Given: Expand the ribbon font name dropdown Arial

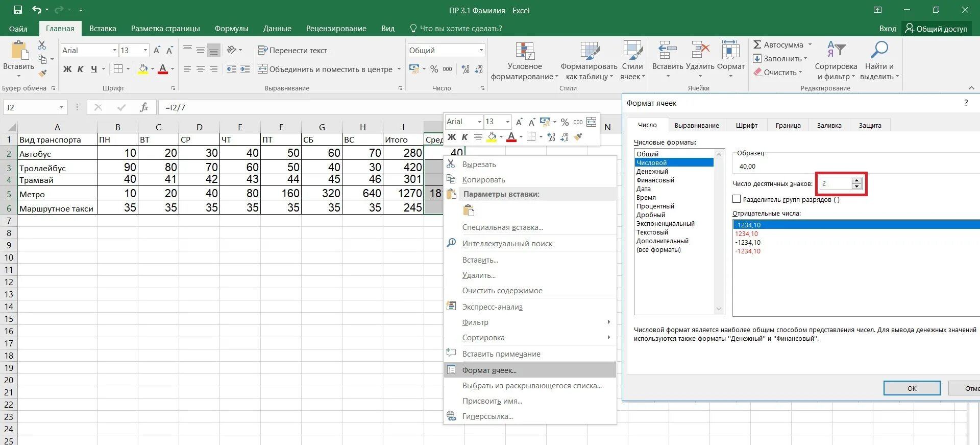Looking at the screenshot, I should pyautogui.click(x=114, y=50).
